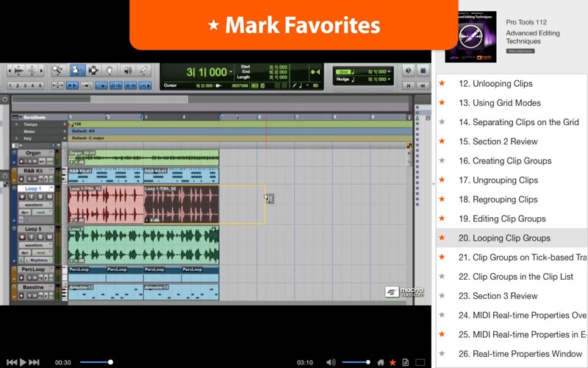Toggle Tab to Transients button

(72, 85)
